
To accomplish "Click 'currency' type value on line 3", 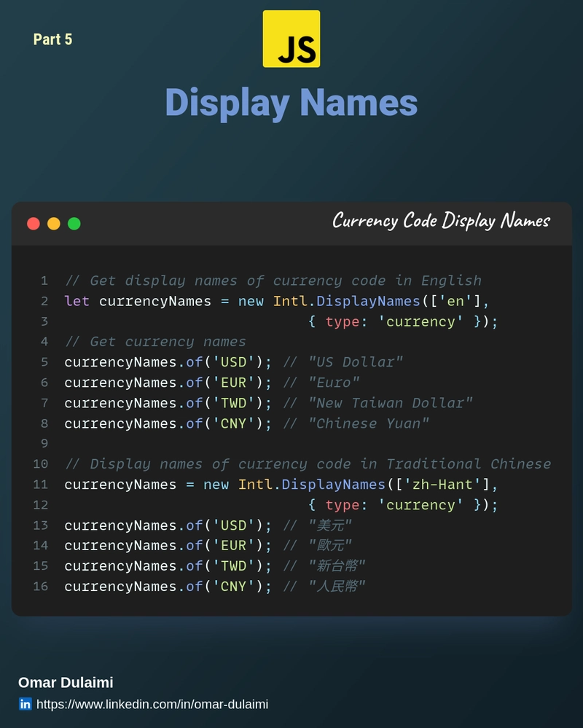I will coord(420,321).
